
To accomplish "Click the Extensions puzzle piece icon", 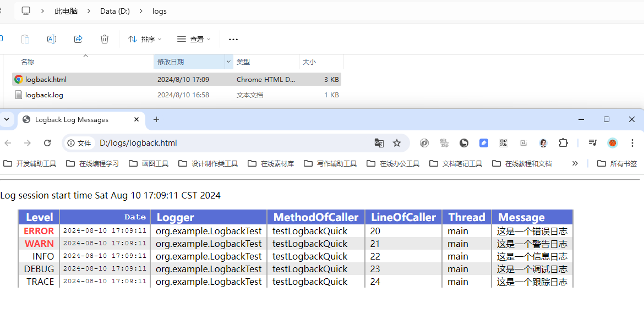I will click(563, 143).
